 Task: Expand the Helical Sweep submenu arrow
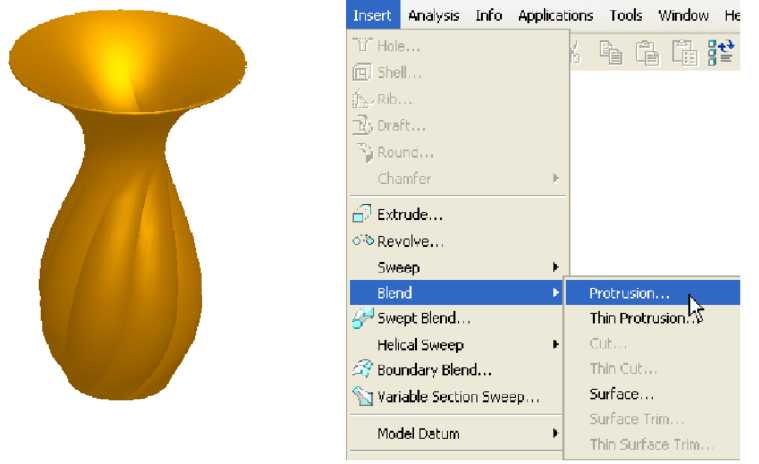(x=556, y=344)
